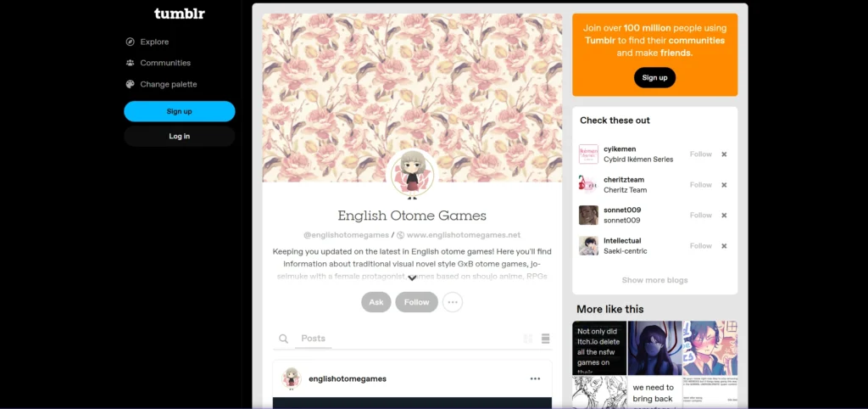Screen dimensions: 868x409
Task: Click the Saeki-centric subtitle
Action: coord(625,251)
